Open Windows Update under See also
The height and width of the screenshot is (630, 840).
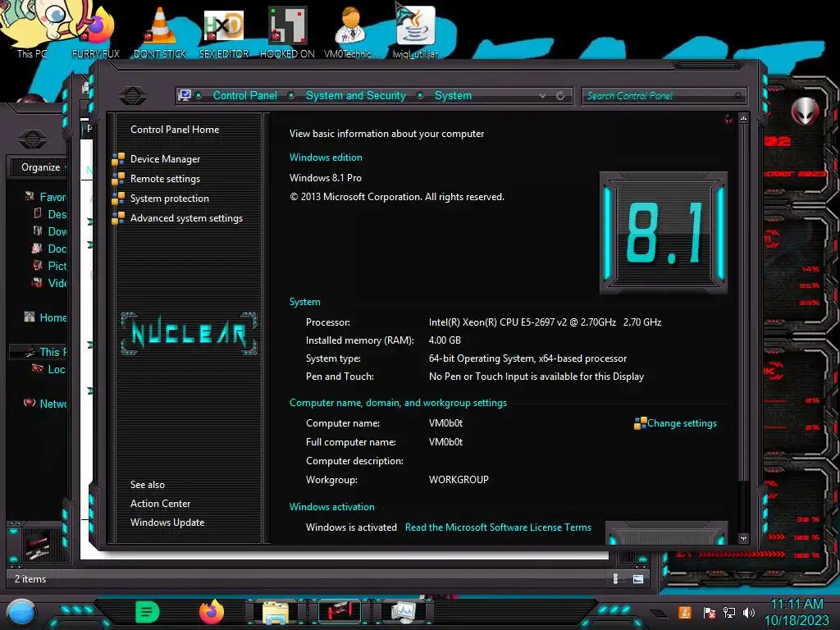coord(167,523)
